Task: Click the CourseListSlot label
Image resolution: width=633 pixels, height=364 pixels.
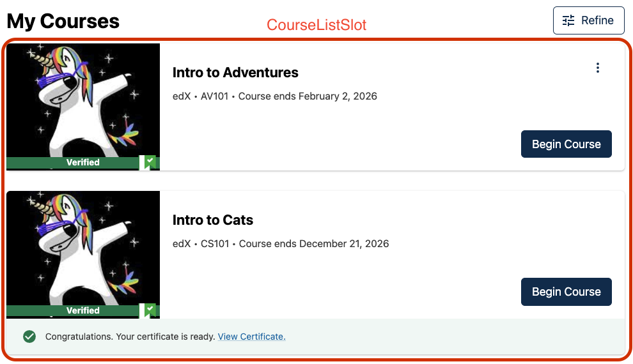Action: pyautogui.click(x=316, y=25)
